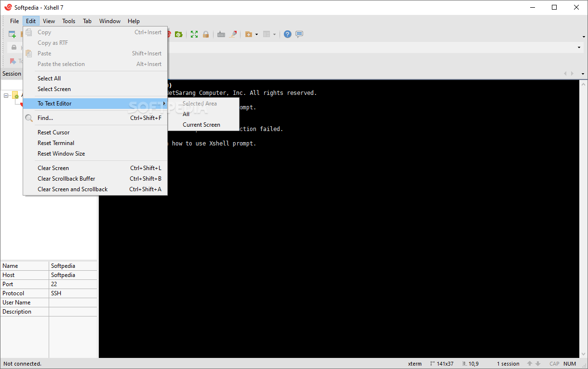
Task: Open Help via blue question mark icon
Action: (288, 34)
